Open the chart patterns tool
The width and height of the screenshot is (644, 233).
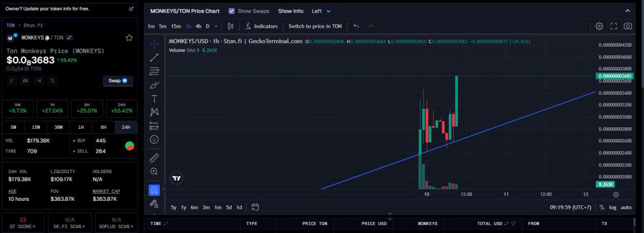click(154, 112)
